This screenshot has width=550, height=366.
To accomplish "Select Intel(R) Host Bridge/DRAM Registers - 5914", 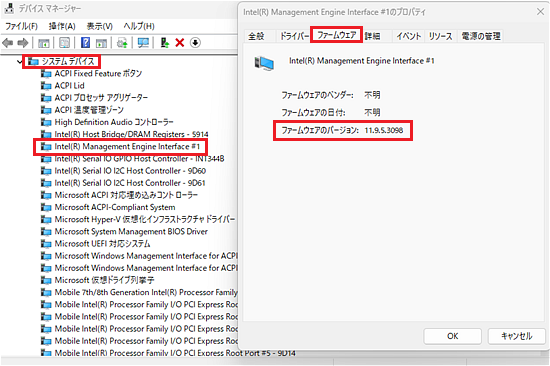I will [131, 134].
